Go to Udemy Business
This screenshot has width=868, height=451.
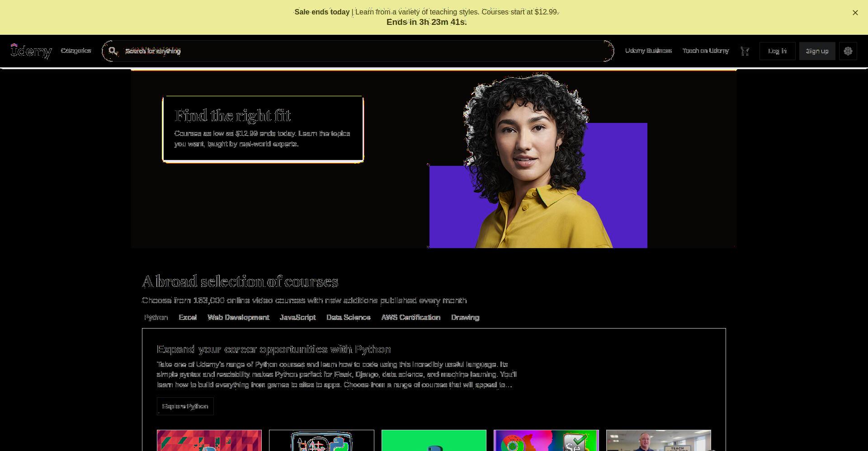coord(648,51)
